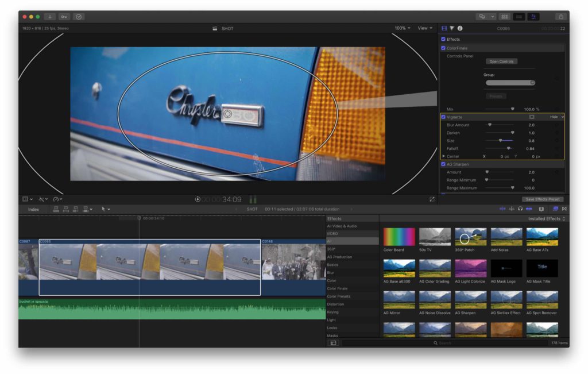588x374 pixels.
Task: Open the ColorFinale Group popup menu
Action: [510, 83]
